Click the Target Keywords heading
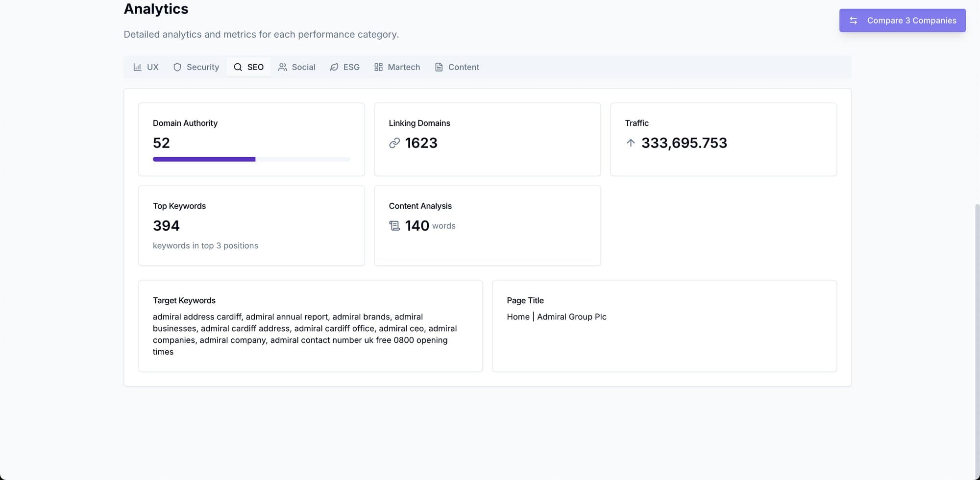980x480 pixels. point(184,301)
